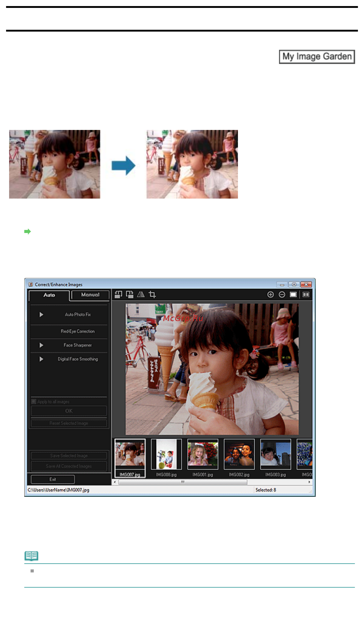Click the My Image Garden badge

(317, 57)
